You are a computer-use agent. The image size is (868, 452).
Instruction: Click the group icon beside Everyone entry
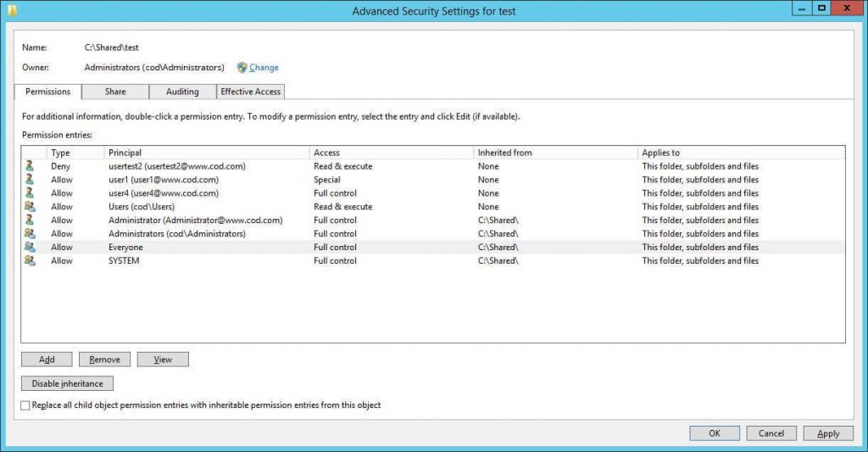30,248
